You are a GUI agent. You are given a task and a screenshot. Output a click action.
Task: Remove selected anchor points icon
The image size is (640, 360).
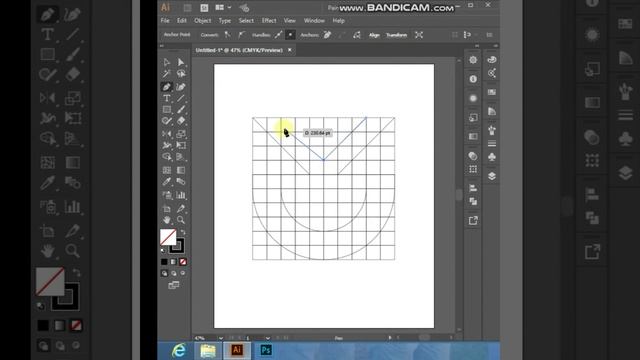click(x=327, y=35)
